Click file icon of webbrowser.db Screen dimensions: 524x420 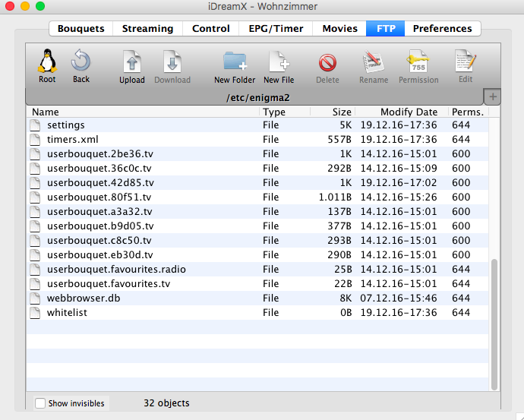[x=35, y=298]
